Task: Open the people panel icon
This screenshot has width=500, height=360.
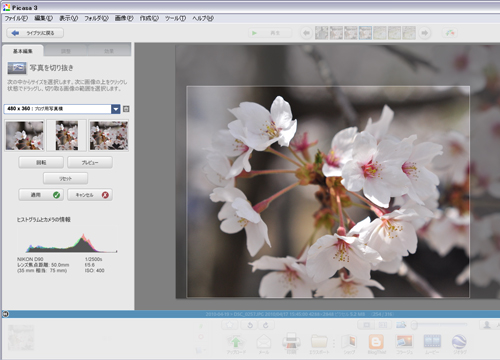Action: [487, 324]
